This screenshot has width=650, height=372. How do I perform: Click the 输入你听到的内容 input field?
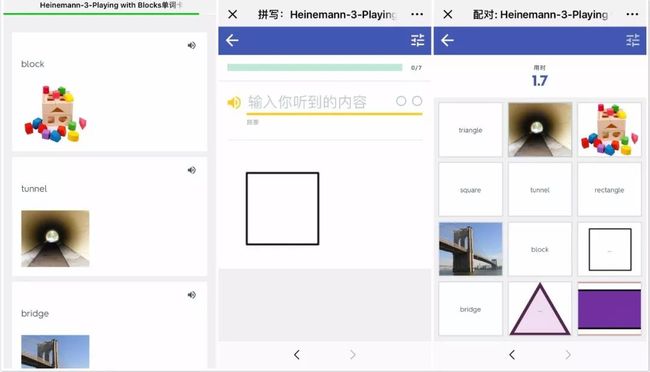click(334, 103)
